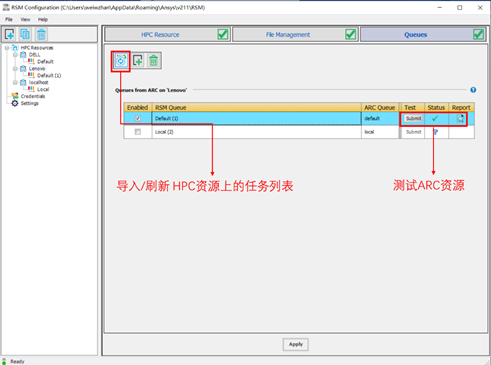Click the Report column header
The height and width of the screenshot is (365, 491).
click(x=461, y=107)
